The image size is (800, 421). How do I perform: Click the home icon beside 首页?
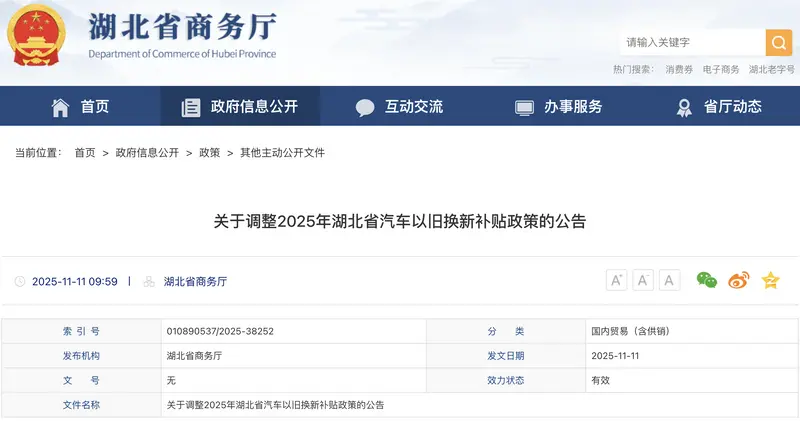(61, 107)
